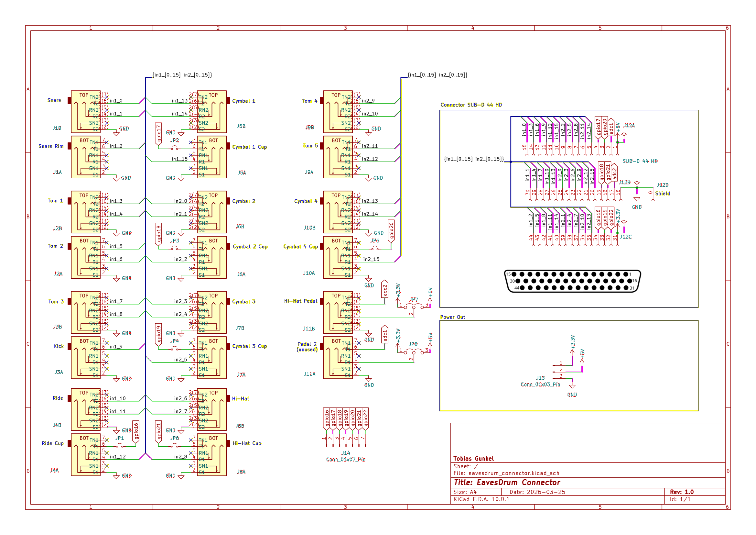Click the Pedal 2 (unused) label
The image size is (756, 535).
[x=307, y=347]
